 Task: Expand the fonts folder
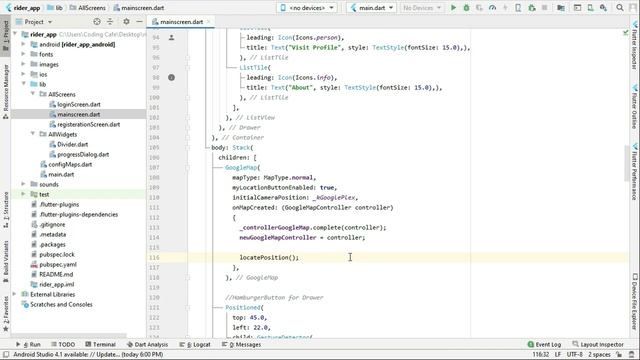click(23, 54)
